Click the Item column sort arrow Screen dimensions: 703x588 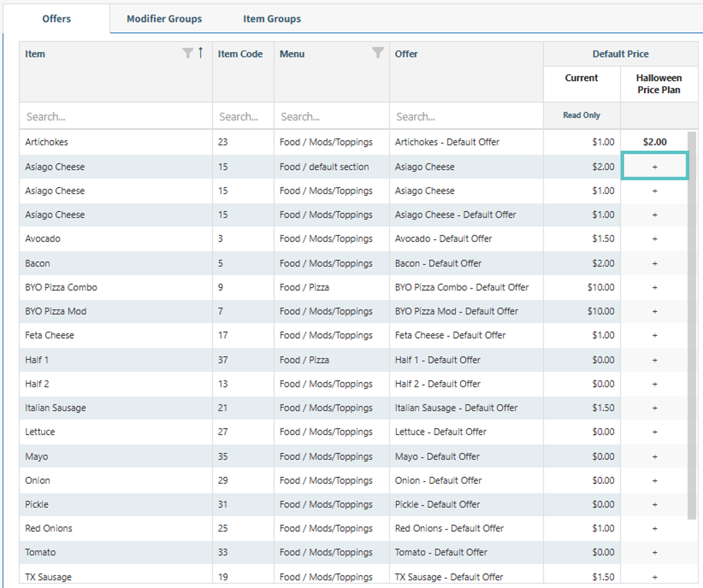200,52
